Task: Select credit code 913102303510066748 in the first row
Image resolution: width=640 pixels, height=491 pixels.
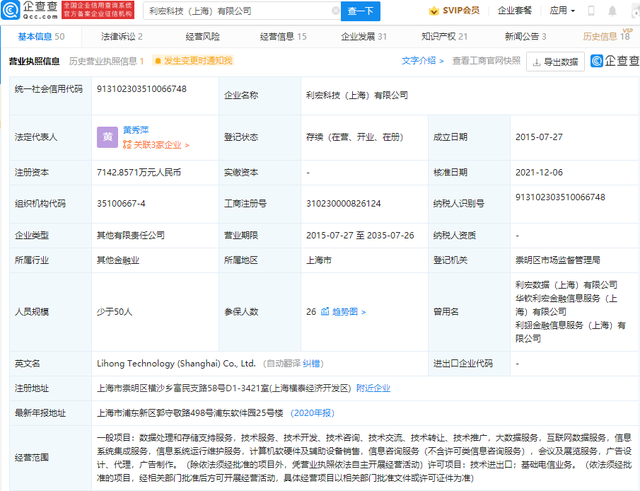Action: pyautogui.click(x=142, y=89)
